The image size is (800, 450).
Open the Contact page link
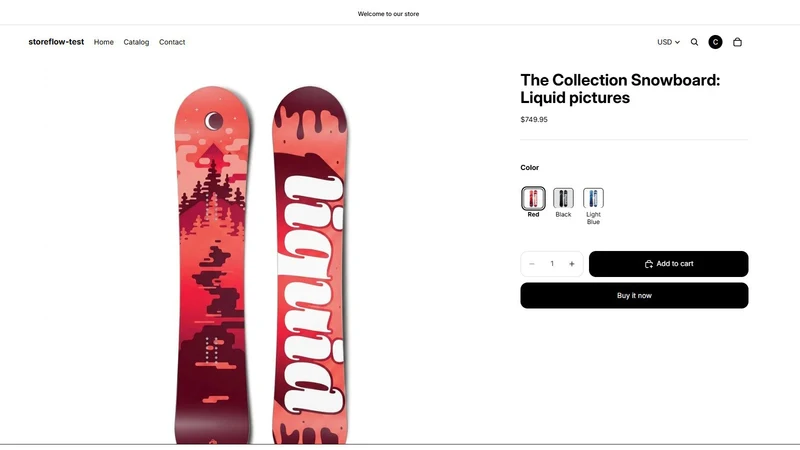[x=172, y=42]
